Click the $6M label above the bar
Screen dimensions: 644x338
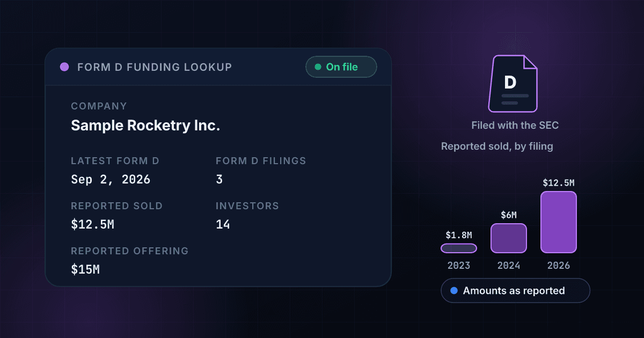(509, 215)
